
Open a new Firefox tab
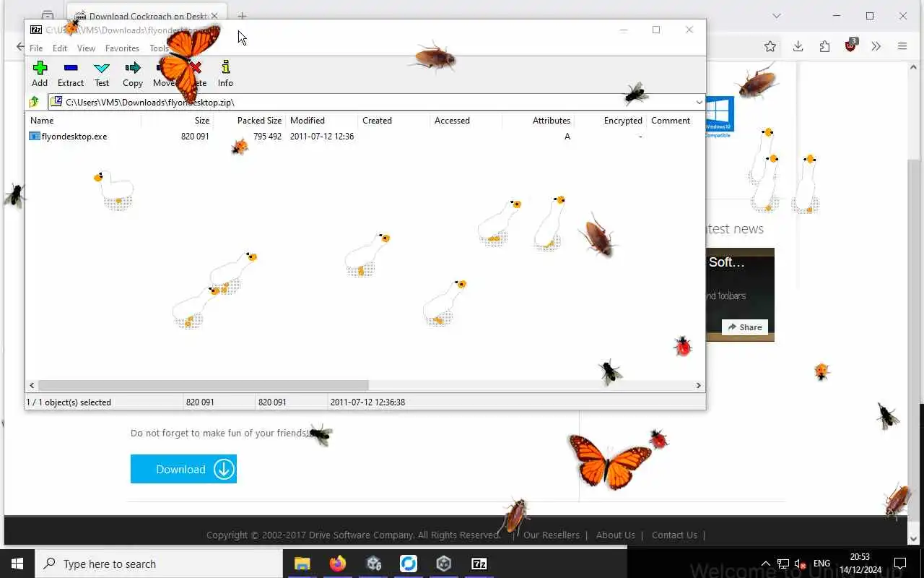pyautogui.click(x=242, y=16)
